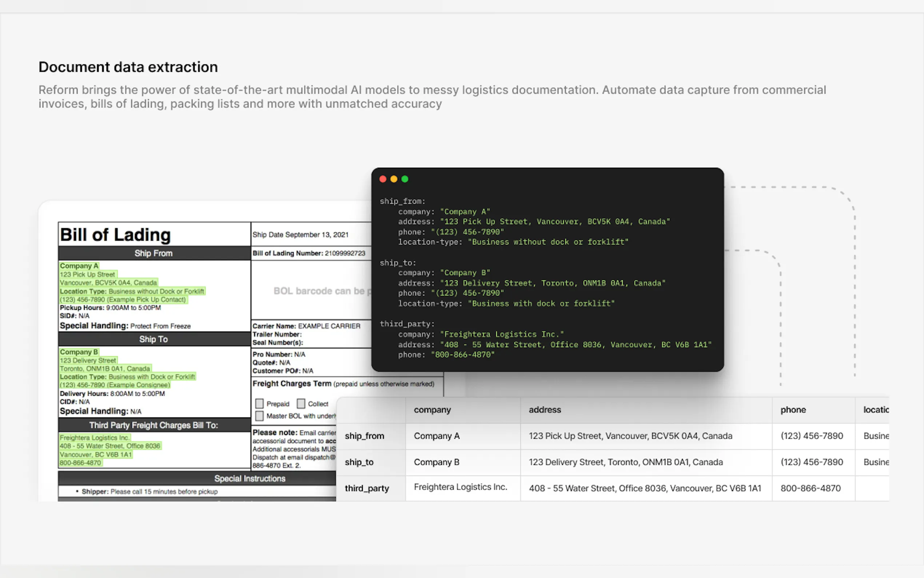Click highlighted Company A text in Ship From
The image size is (924, 578).
[x=79, y=266]
